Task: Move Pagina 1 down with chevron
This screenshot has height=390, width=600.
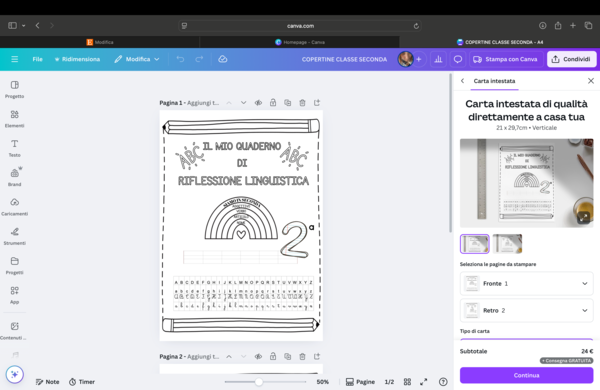Action: [243, 103]
